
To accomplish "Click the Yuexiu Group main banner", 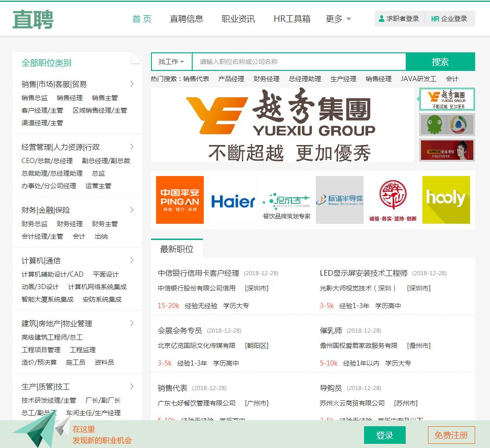I will pos(282,125).
